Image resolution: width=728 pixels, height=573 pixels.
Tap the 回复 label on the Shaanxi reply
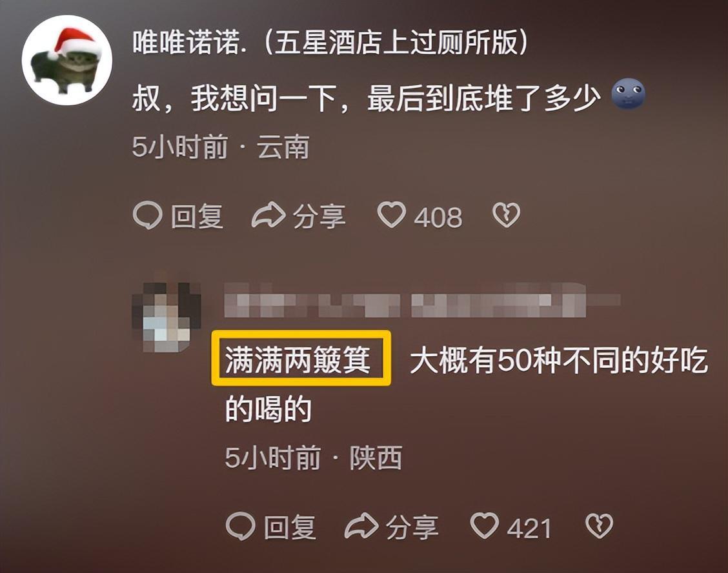tap(290, 527)
